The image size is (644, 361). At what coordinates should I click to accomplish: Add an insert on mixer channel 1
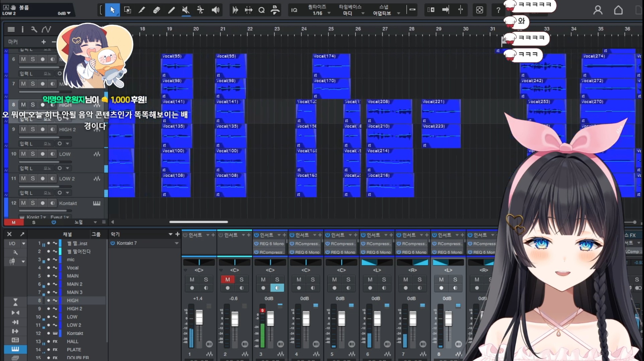[x=213, y=235]
